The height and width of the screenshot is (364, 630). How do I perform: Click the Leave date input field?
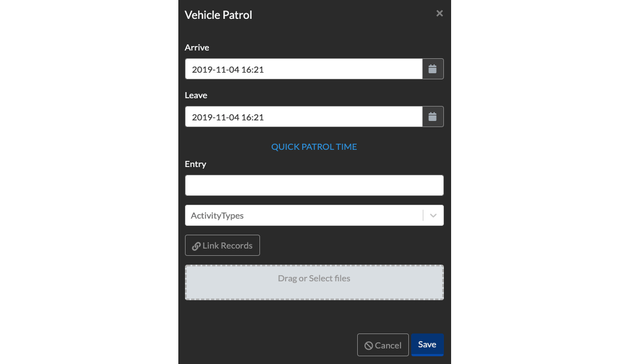(x=303, y=117)
